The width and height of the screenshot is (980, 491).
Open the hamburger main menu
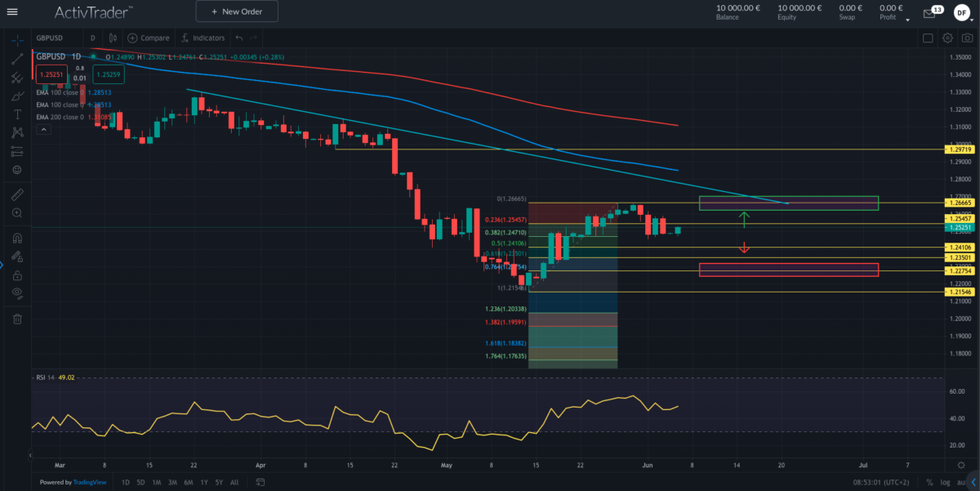point(12,11)
